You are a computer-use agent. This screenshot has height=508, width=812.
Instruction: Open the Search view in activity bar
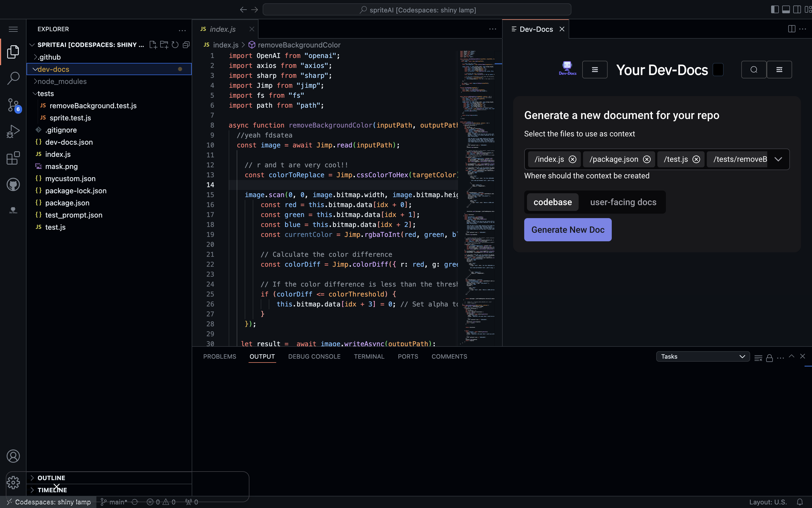click(x=13, y=78)
